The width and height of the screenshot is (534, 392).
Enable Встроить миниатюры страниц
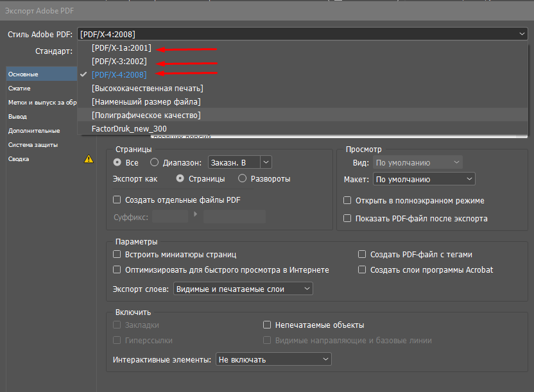[117, 254]
